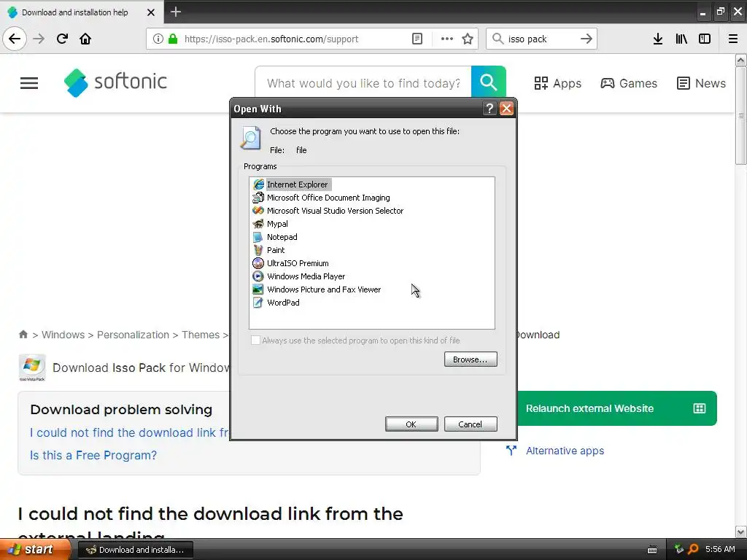Click the softonic.com URL address field
The width and height of the screenshot is (747, 560).
271,39
